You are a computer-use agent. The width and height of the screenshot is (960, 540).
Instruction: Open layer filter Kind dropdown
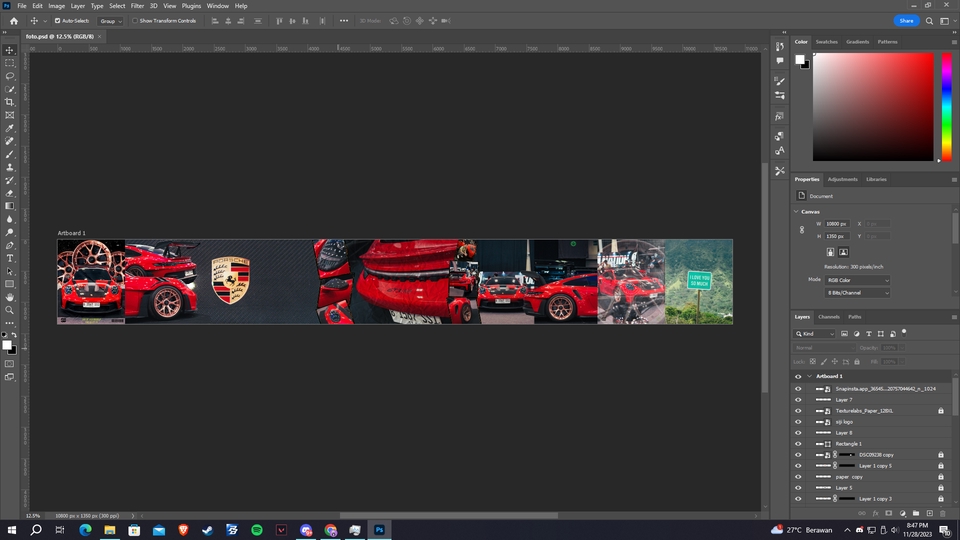coord(814,334)
